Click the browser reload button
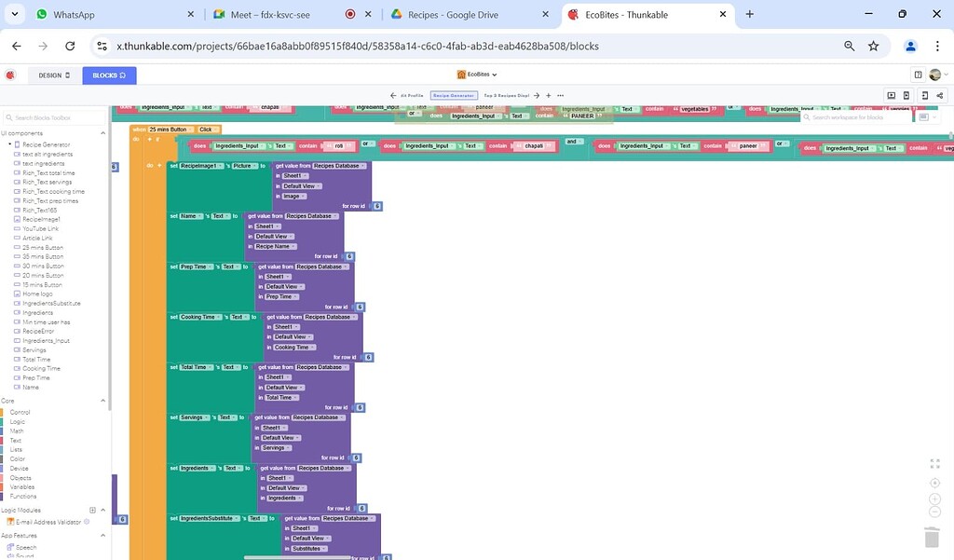This screenshot has width=954, height=560. [70, 45]
